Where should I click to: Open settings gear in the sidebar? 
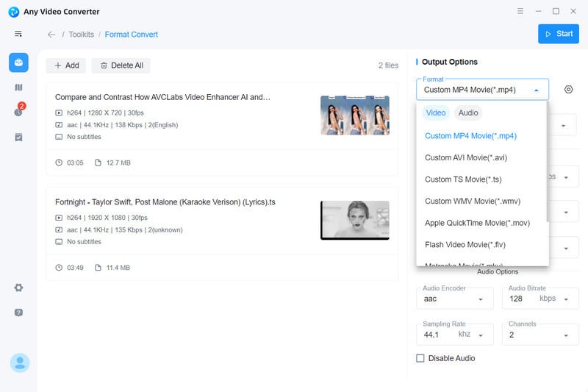point(18,288)
